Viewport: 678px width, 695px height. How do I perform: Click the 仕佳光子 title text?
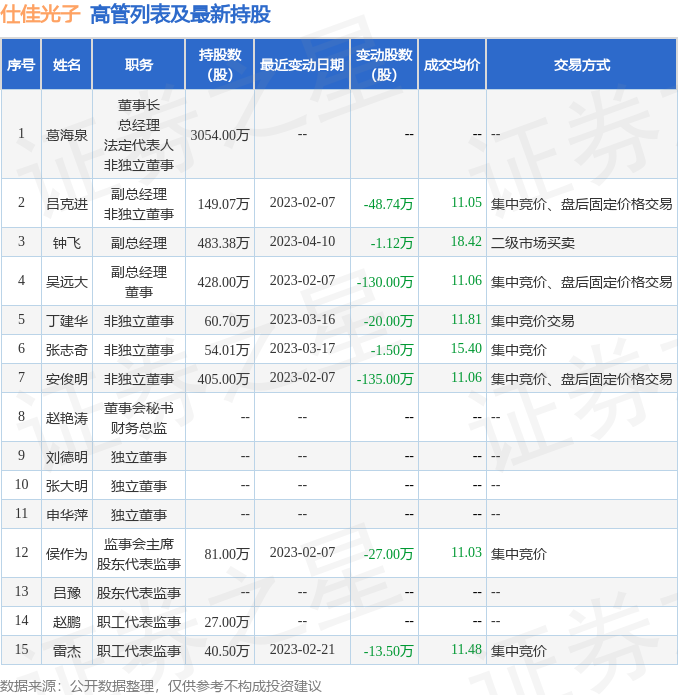40,15
